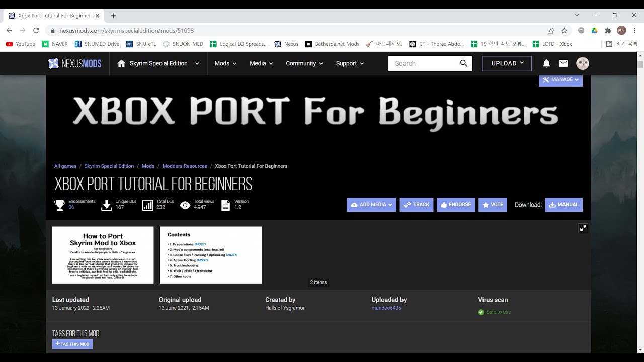Click the search magnifier icon
Screen dimensions: 644x362
click(464, 63)
